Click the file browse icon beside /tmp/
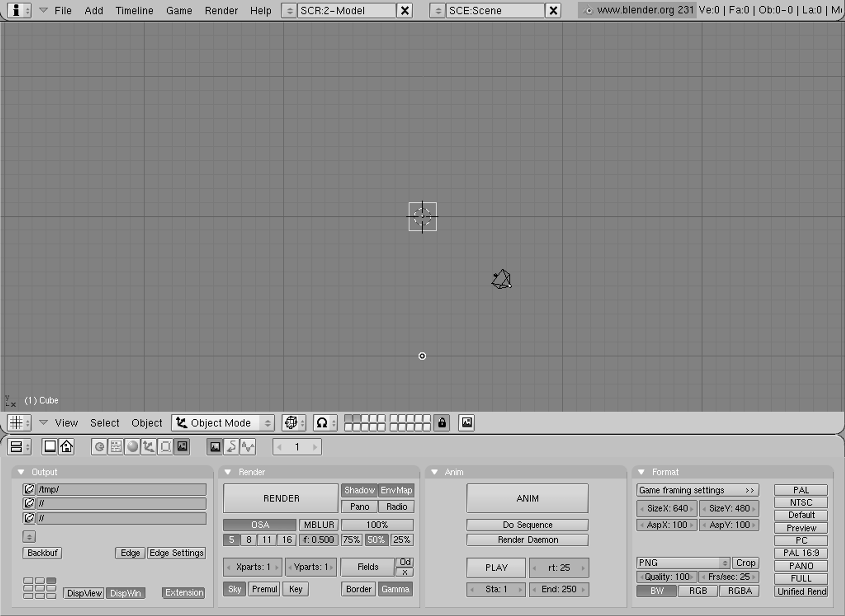The image size is (845, 616). pos(29,489)
